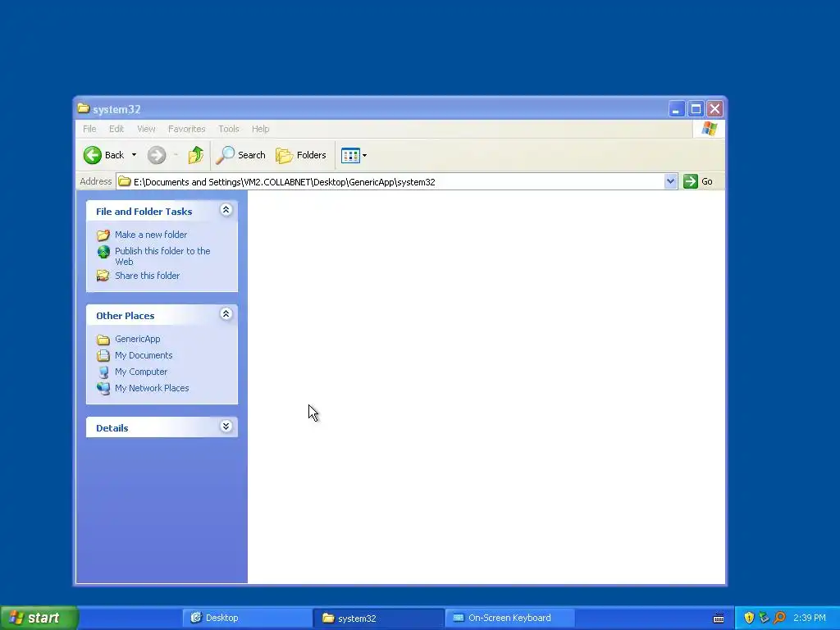Screen dimensions: 840x630
Task: Click the 2:39 PM clock
Action: click(810, 618)
